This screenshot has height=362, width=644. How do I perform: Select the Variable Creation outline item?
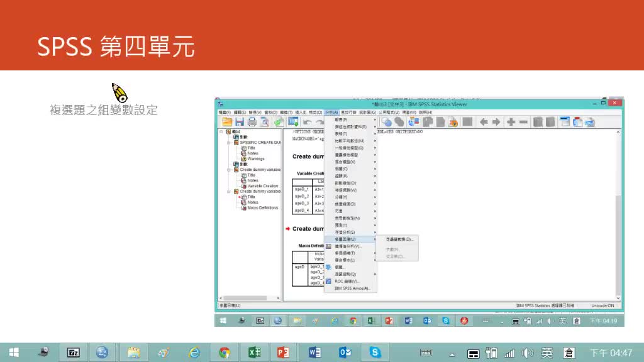262,186
